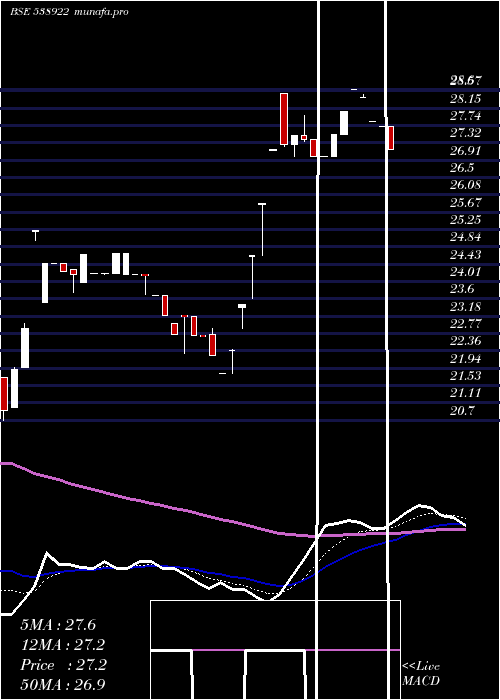
Task: Click the munafa.pro site label
Action: [x=100, y=12]
